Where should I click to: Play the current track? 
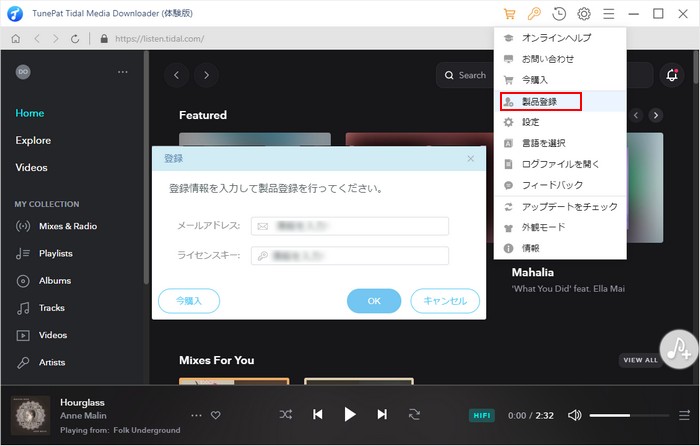coord(350,415)
